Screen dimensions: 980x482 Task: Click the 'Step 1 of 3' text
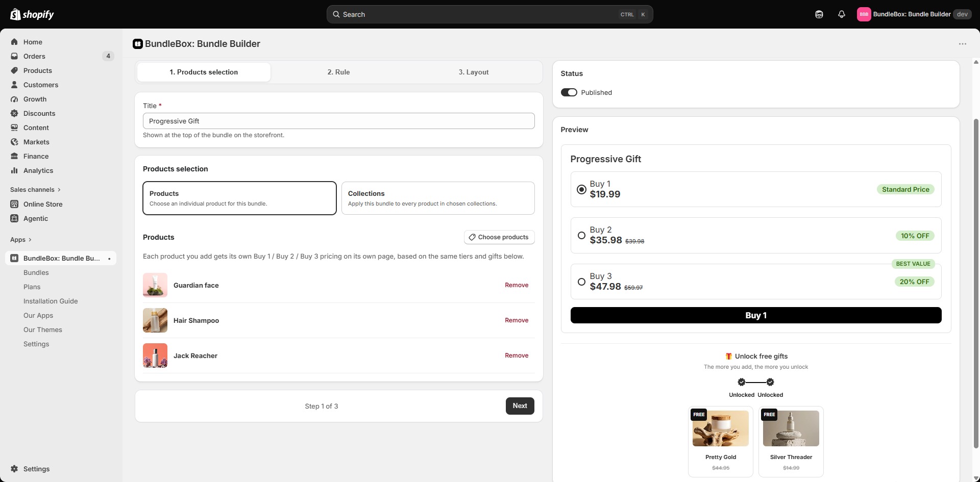322,407
